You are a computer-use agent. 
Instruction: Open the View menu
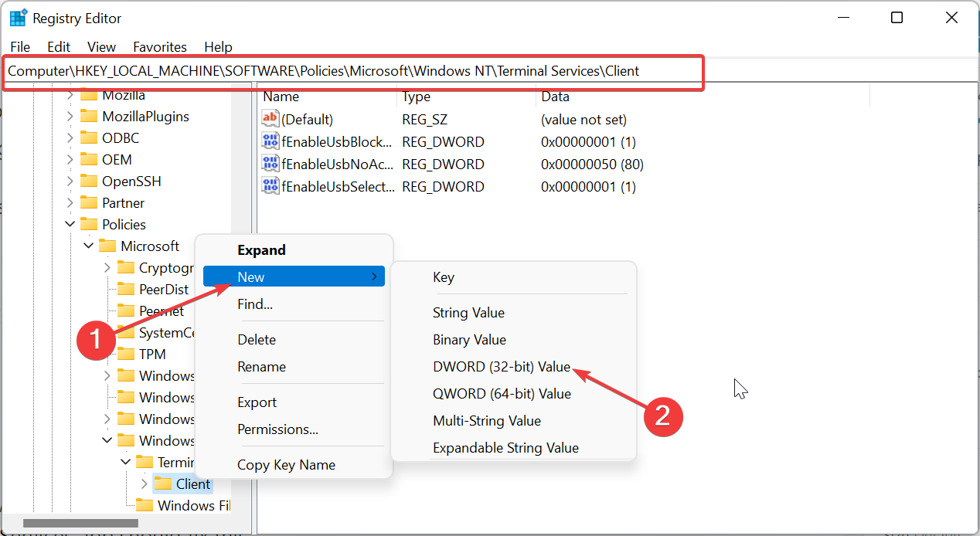click(x=101, y=47)
